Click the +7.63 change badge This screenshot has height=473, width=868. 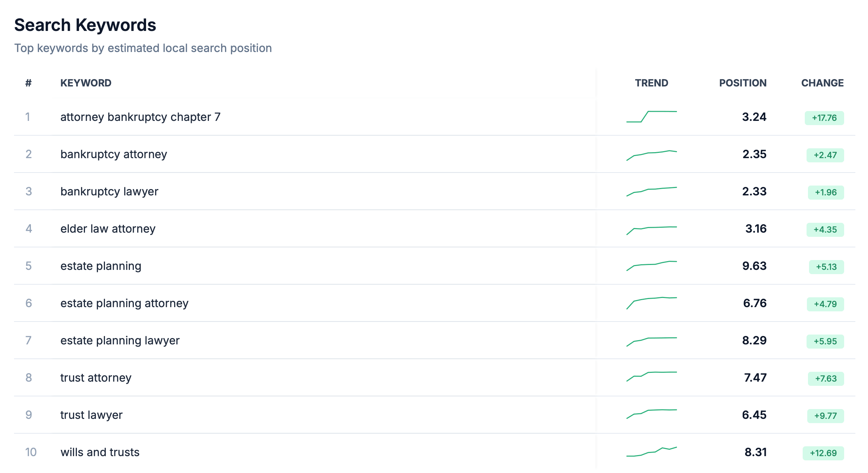point(826,378)
